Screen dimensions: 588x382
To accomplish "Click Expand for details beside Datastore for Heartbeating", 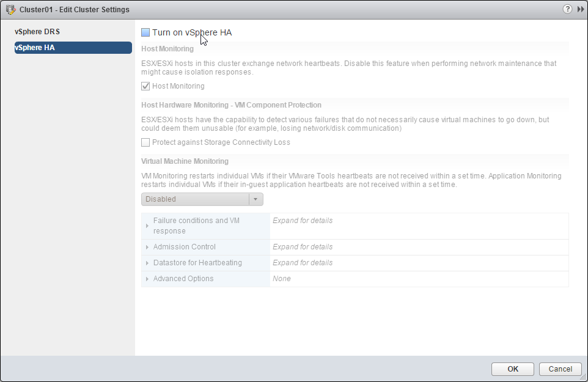I will (303, 263).
